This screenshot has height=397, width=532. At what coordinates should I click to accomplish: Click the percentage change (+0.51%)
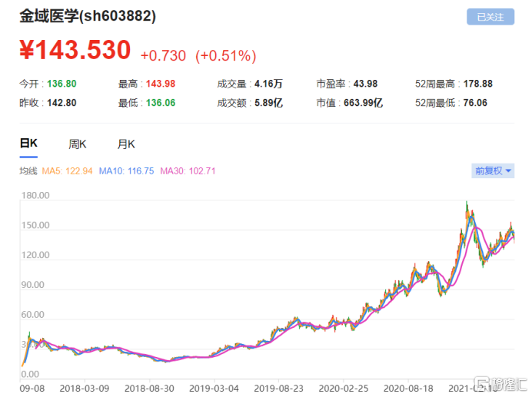225,56
